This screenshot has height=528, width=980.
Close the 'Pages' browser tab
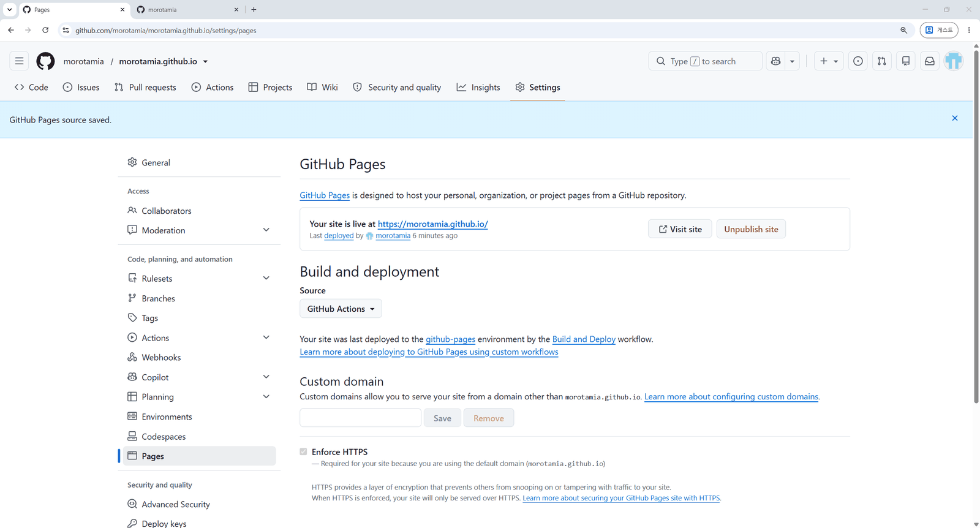(x=123, y=10)
